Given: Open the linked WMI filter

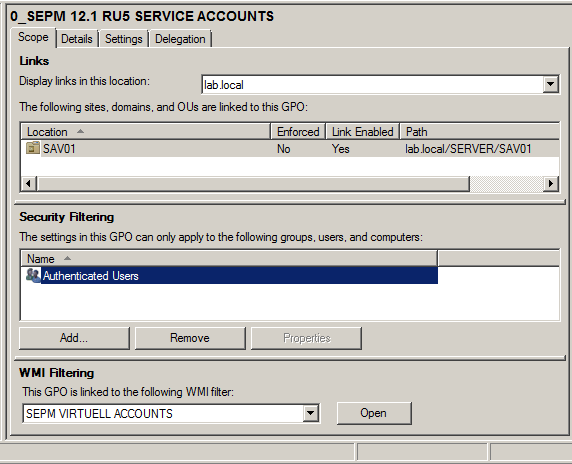Looking at the screenshot, I should pyautogui.click(x=374, y=413).
